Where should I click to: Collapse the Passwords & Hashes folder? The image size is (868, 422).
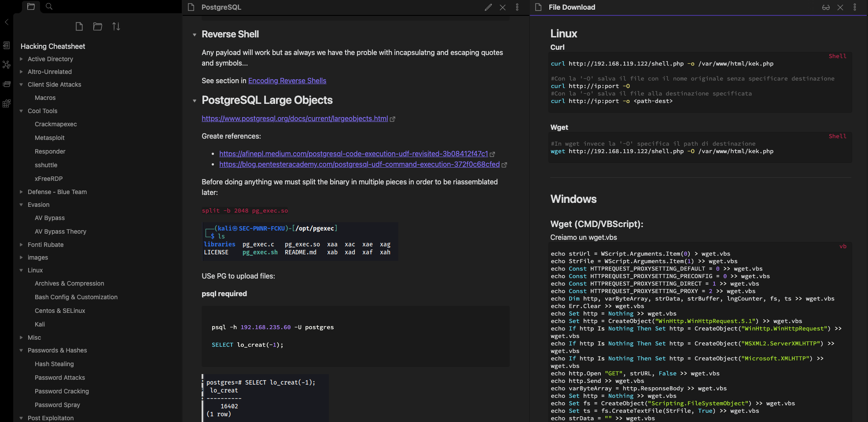(21, 350)
